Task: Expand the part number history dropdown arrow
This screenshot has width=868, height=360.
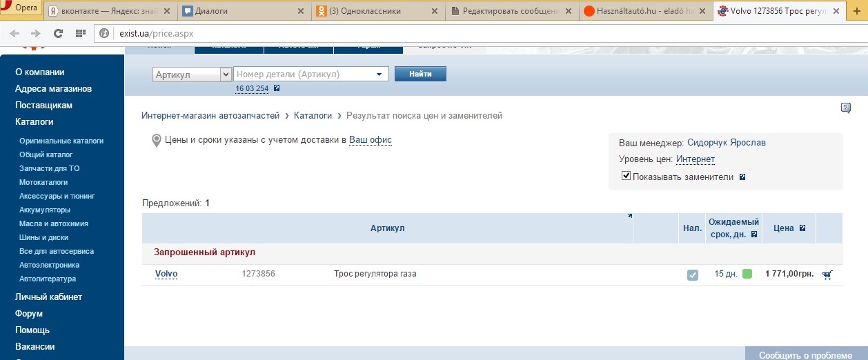Action: [379, 74]
